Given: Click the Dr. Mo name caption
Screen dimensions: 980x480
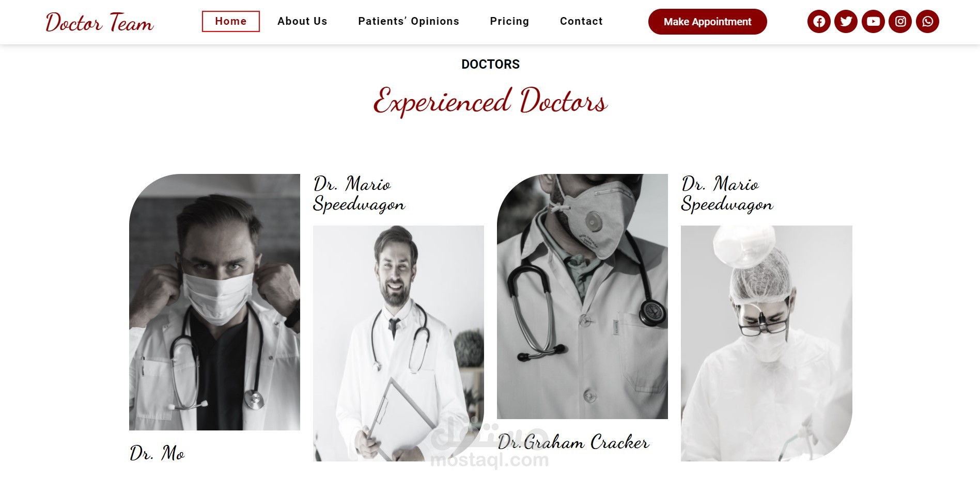Looking at the screenshot, I should [157, 453].
